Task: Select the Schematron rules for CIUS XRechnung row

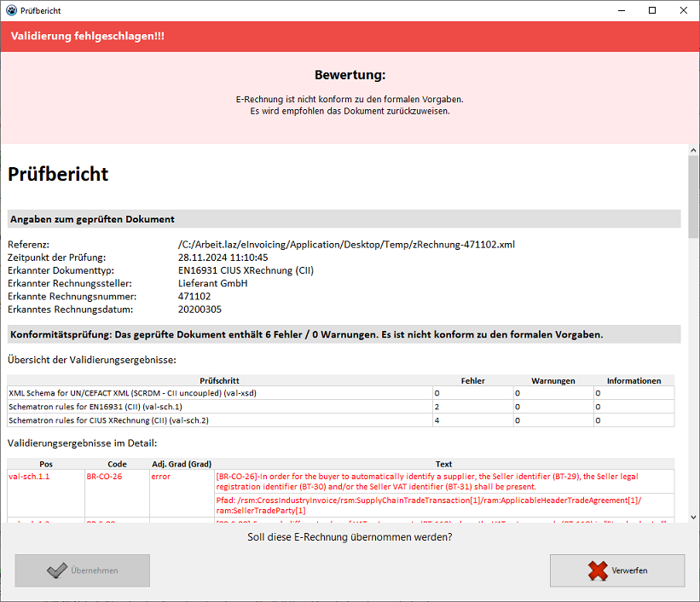Action: [108, 420]
